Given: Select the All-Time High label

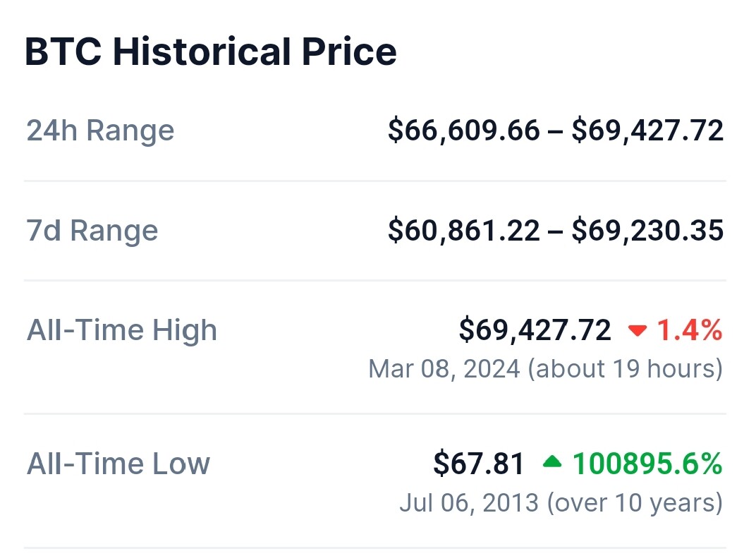Looking at the screenshot, I should 121,330.
